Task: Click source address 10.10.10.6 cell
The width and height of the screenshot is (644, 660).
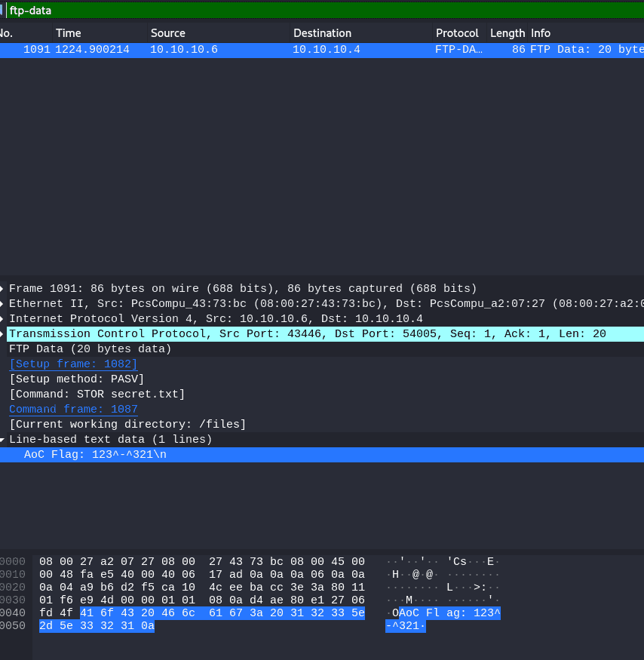Action: [184, 50]
